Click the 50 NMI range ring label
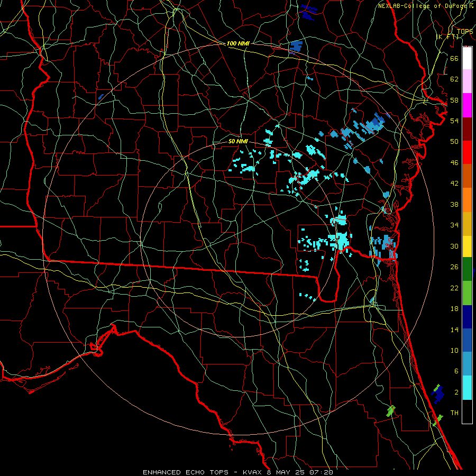The height and width of the screenshot is (476, 476). [x=238, y=141]
